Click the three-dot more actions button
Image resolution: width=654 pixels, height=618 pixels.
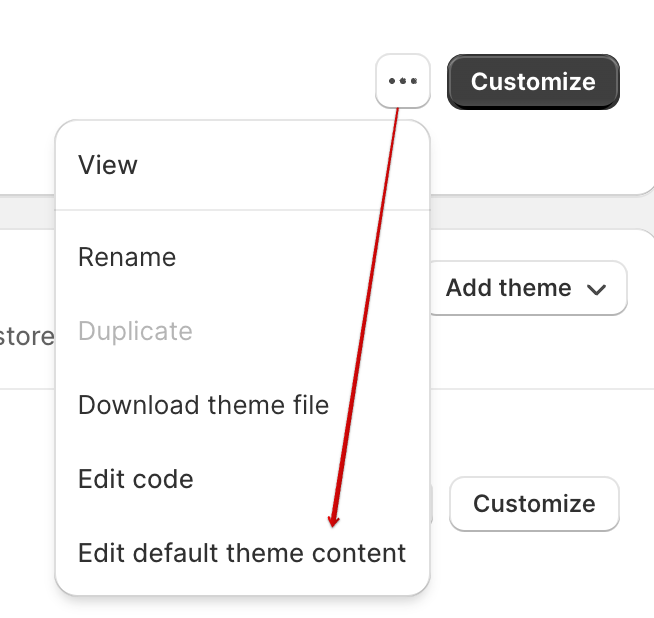(402, 81)
